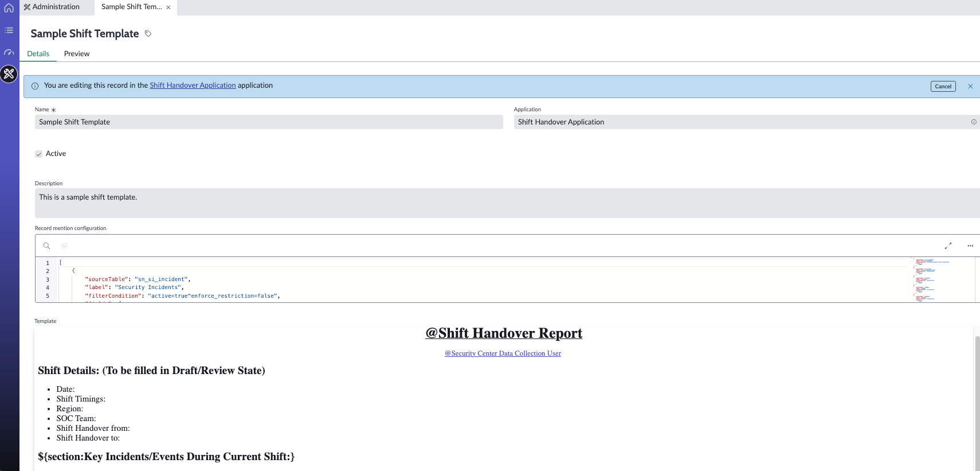Click the Application field info icon

(974, 122)
